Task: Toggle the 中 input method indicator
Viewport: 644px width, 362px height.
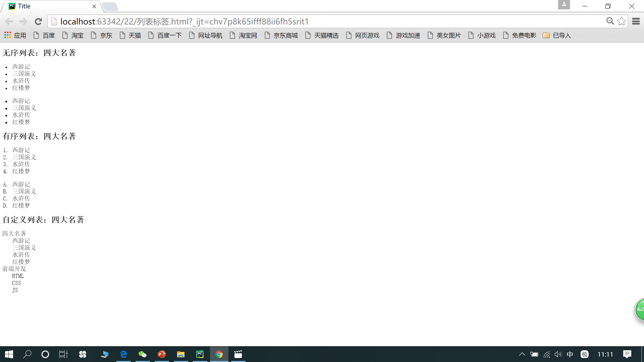Action: 570,354
